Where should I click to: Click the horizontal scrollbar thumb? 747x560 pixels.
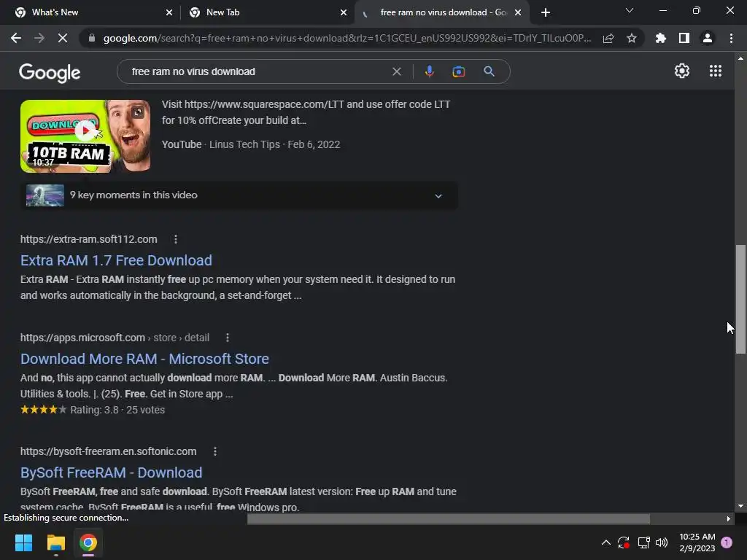coord(449,518)
